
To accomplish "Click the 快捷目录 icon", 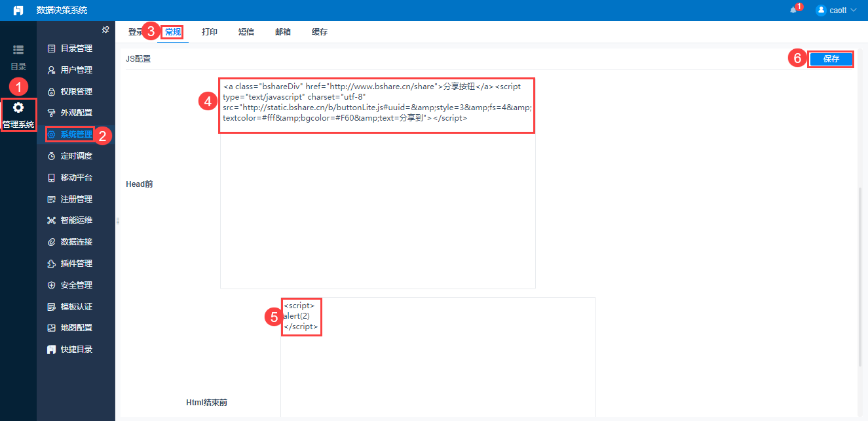I will tap(51, 350).
